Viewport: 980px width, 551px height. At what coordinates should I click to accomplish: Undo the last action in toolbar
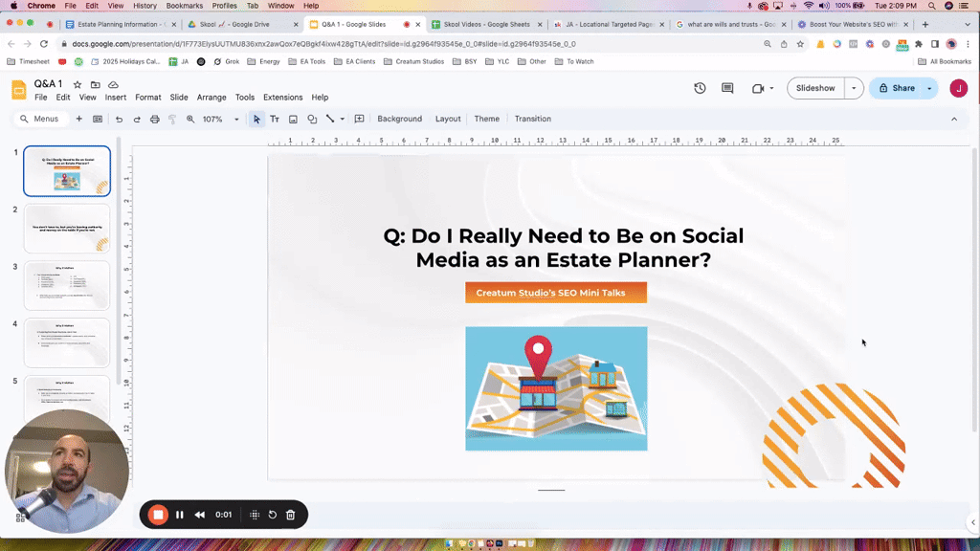pyautogui.click(x=119, y=119)
